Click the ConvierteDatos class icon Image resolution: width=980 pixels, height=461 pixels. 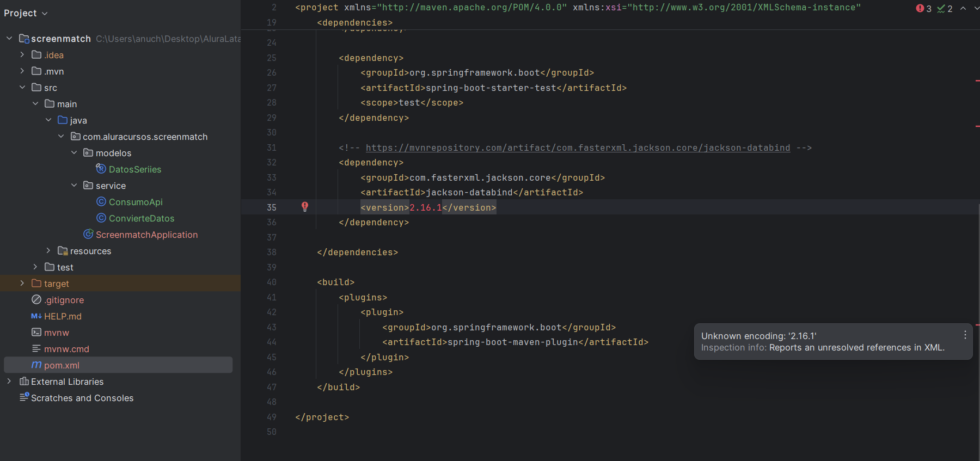pyautogui.click(x=101, y=218)
